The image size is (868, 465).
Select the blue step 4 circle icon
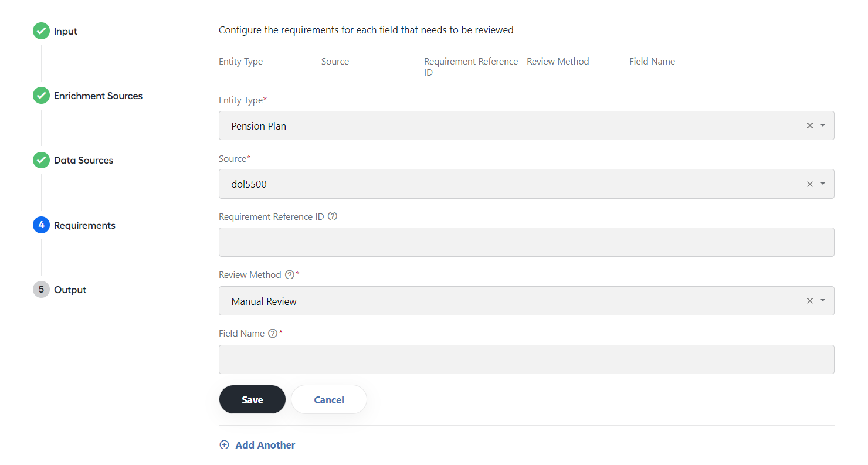pos(41,225)
